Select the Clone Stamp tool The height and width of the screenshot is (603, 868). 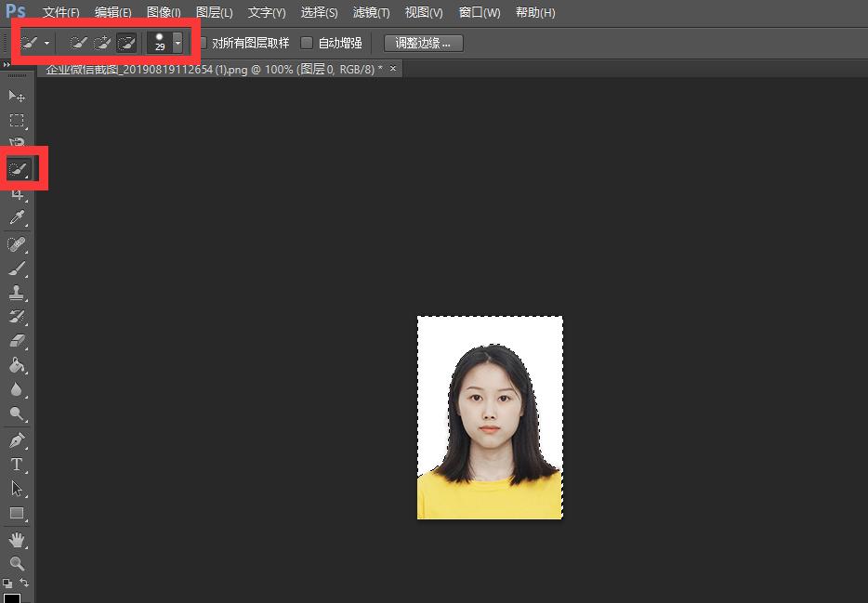click(17, 293)
